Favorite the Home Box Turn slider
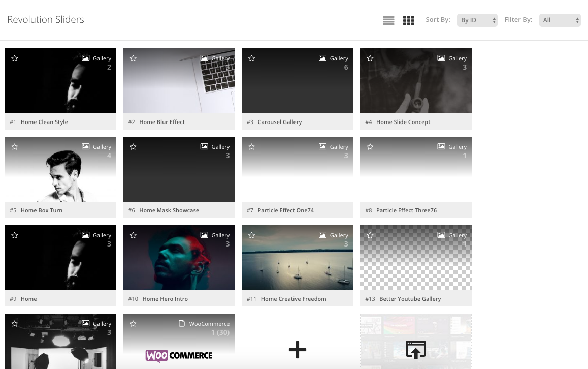The height and width of the screenshot is (369, 588). click(x=15, y=147)
